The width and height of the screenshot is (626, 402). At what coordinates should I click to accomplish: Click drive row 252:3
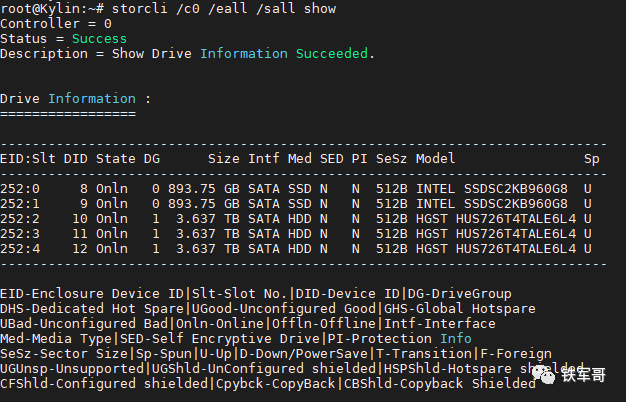point(20,233)
